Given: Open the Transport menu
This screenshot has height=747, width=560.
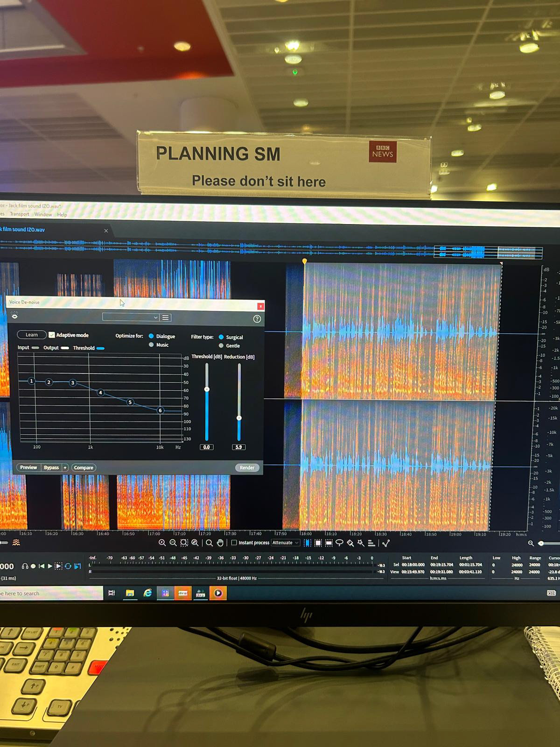Looking at the screenshot, I should point(20,214).
